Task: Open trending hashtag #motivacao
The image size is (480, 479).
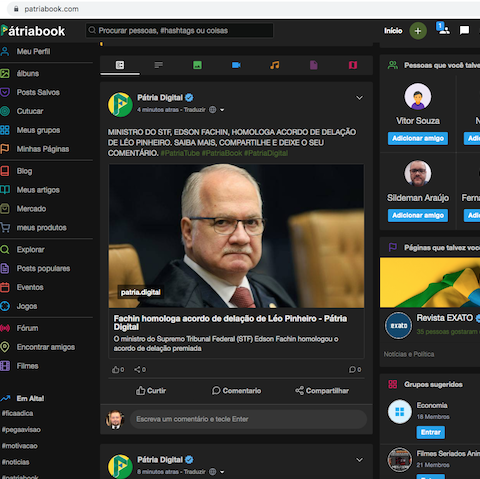Action: [19, 446]
